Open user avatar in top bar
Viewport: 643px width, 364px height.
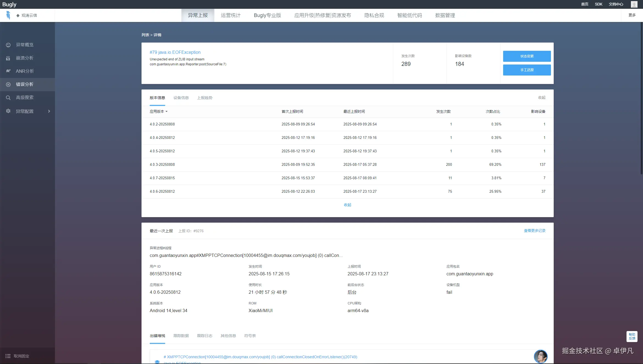pyautogui.click(x=634, y=4)
